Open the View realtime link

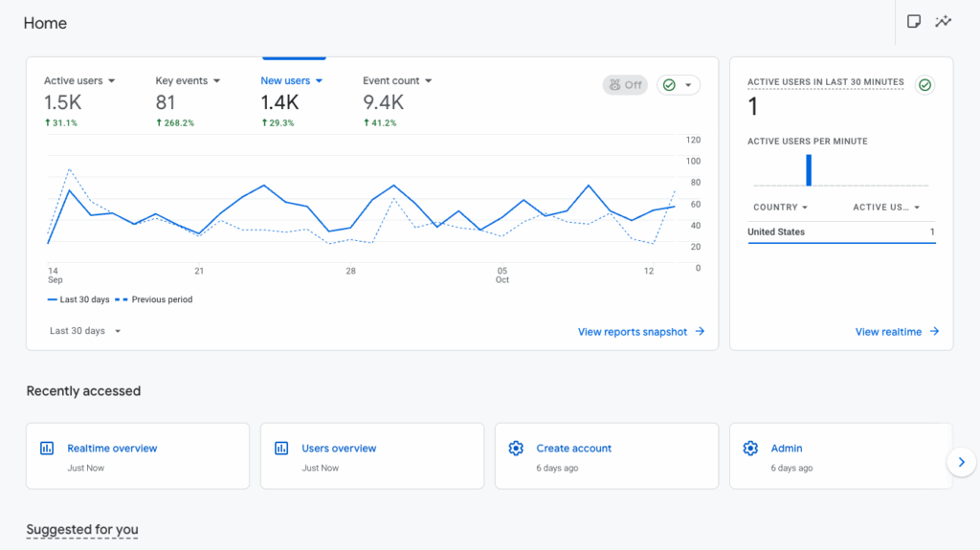click(x=897, y=332)
